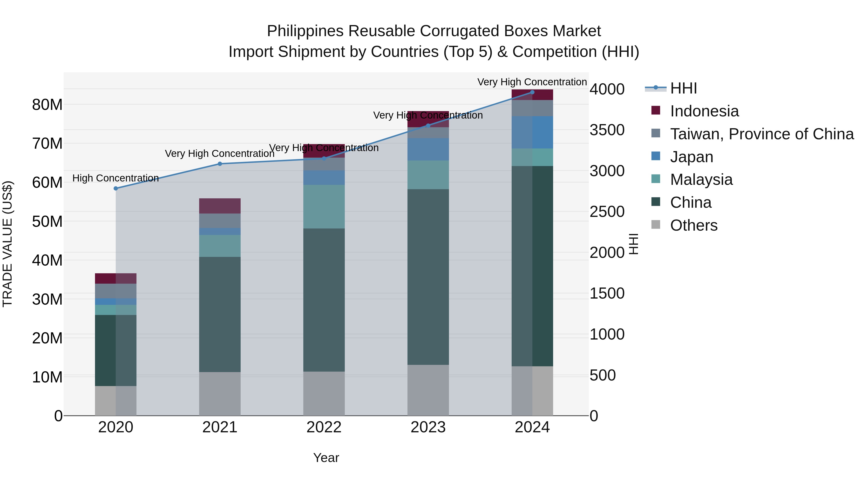Click the Malaysia segment of 2022 bar
The height and width of the screenshot is (488, 868).
324,207
